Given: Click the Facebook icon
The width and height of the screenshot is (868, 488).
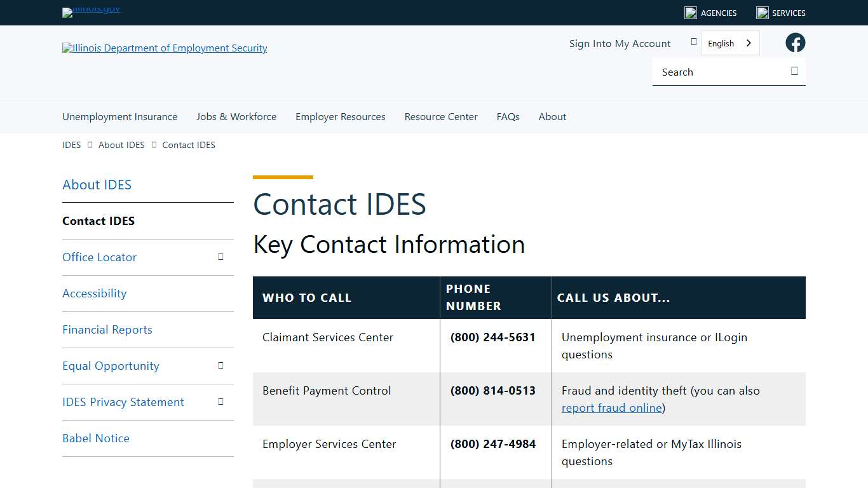Looking at the screenshot, I should pos(795,43).
